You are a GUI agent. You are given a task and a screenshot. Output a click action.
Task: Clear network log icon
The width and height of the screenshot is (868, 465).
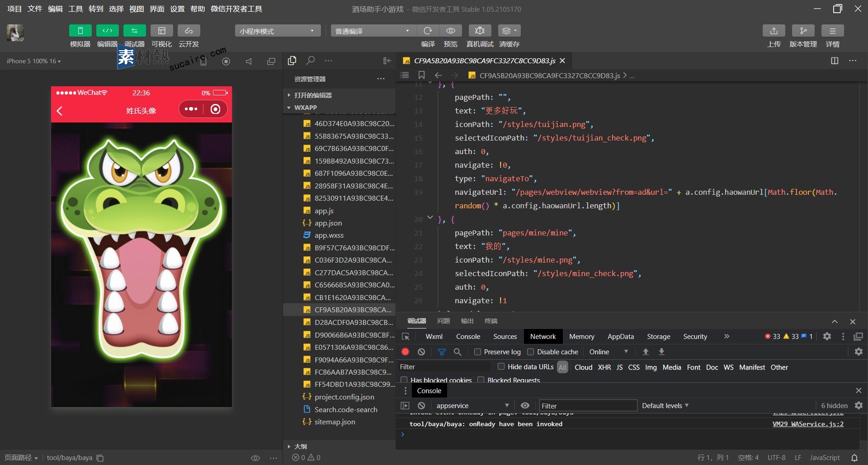pos(421,352)
